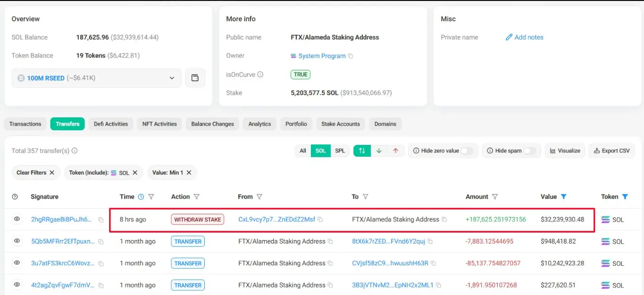This screenshot has height=295, width=644.
Task: Copy the 8tX6k7rZED recipient address
Action: 430,241
